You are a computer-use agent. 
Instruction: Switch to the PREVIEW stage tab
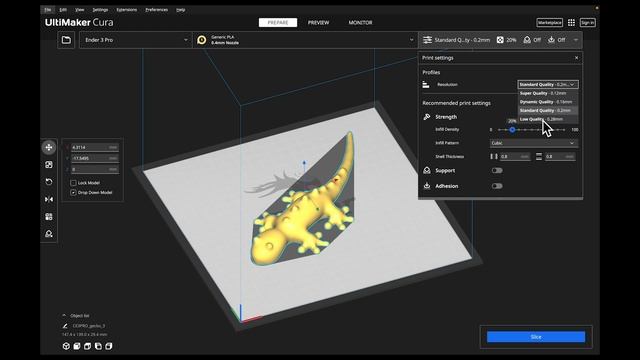tap(318, 22)
